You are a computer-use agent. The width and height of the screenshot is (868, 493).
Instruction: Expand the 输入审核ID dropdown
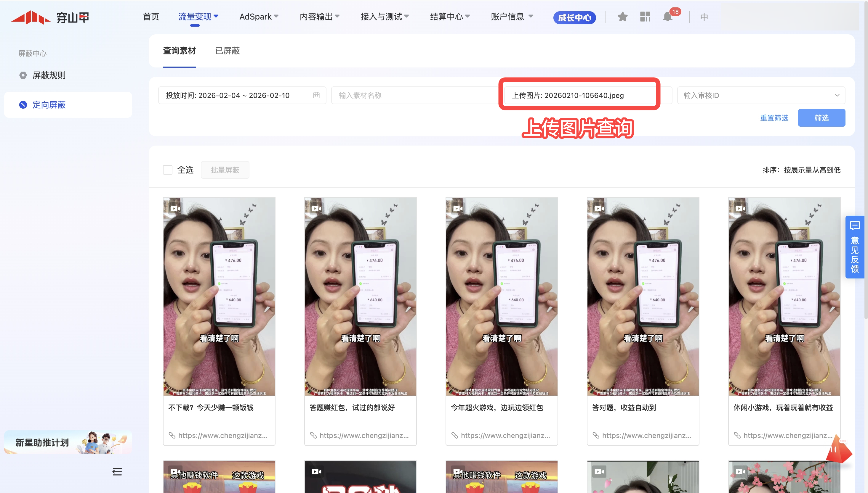[837, 96]
